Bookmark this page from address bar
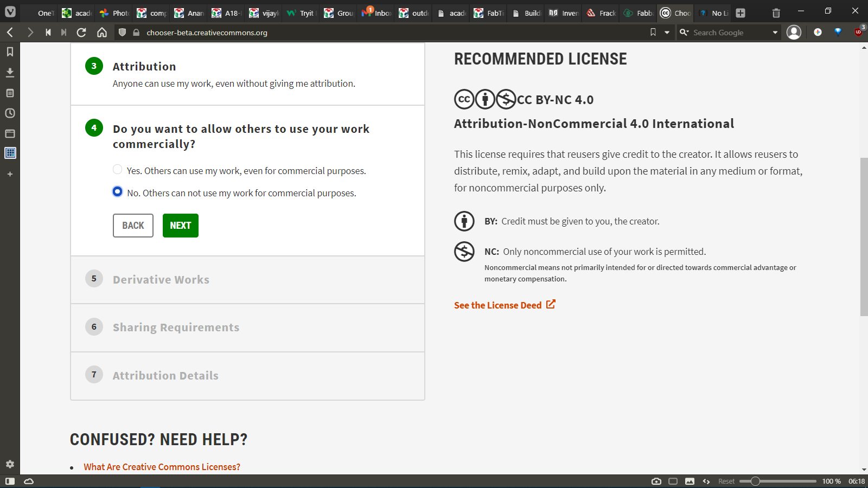Screen dimensions: 868x488 653,33
